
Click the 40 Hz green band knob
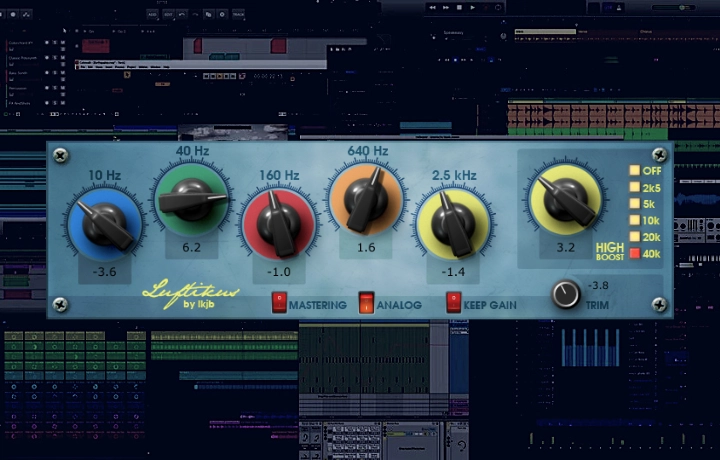click(192, 200)
